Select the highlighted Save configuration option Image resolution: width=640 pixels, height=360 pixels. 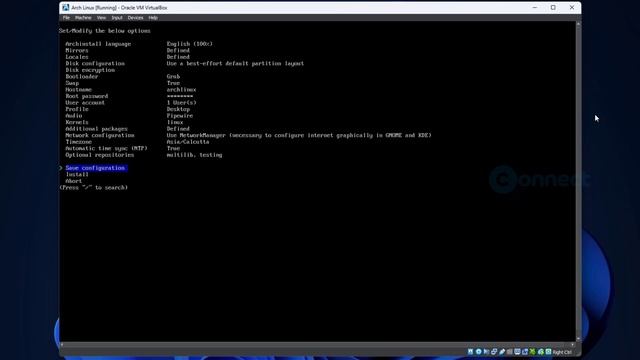95,168
